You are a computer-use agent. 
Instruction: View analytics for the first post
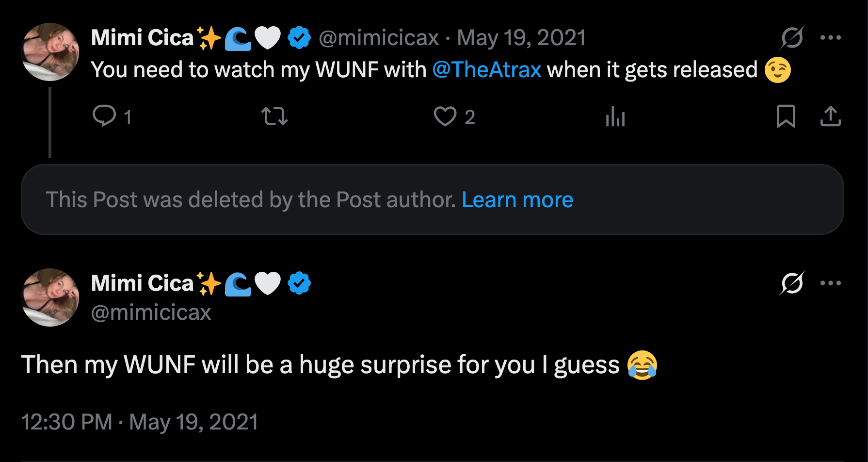pos(615,116)
